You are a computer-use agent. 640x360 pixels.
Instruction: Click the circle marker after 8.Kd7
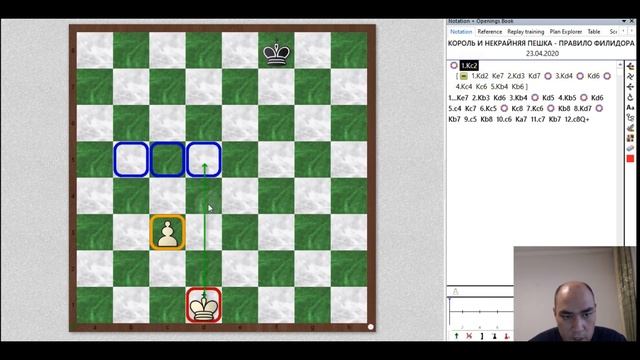pyautogui.click(x=599, y=109)
